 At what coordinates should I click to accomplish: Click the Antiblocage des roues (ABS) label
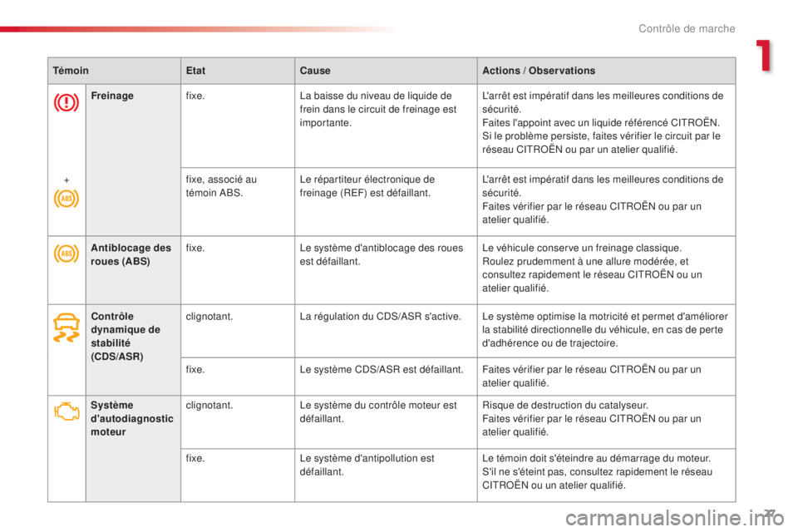[131, 254]
